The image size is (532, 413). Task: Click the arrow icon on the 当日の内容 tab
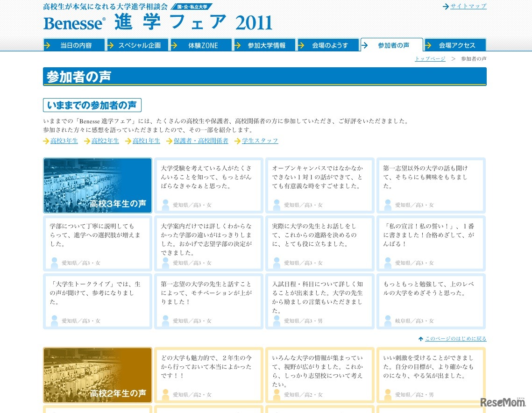coord(49,45)
